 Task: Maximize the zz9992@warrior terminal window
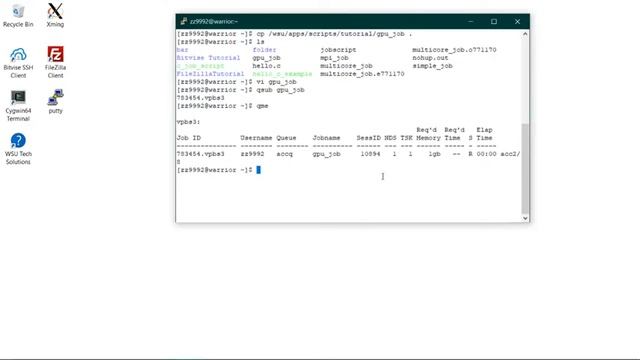pos(494,21)
